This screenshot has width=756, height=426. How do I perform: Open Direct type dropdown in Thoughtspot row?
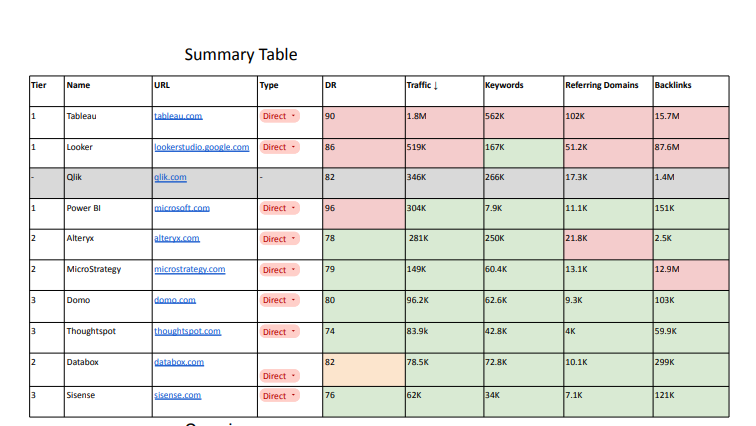click(280, 332)
